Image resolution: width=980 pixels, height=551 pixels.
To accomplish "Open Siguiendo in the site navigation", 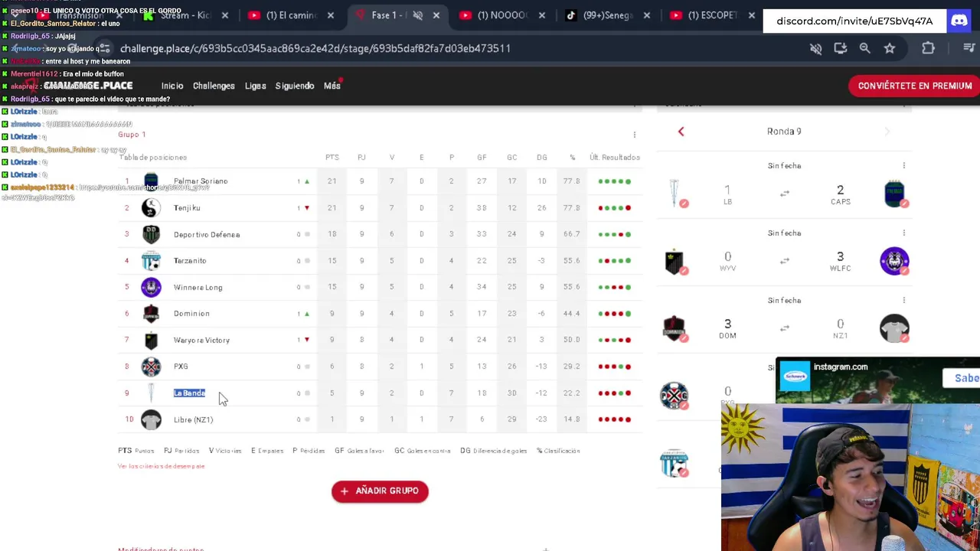I will [295, 86].
